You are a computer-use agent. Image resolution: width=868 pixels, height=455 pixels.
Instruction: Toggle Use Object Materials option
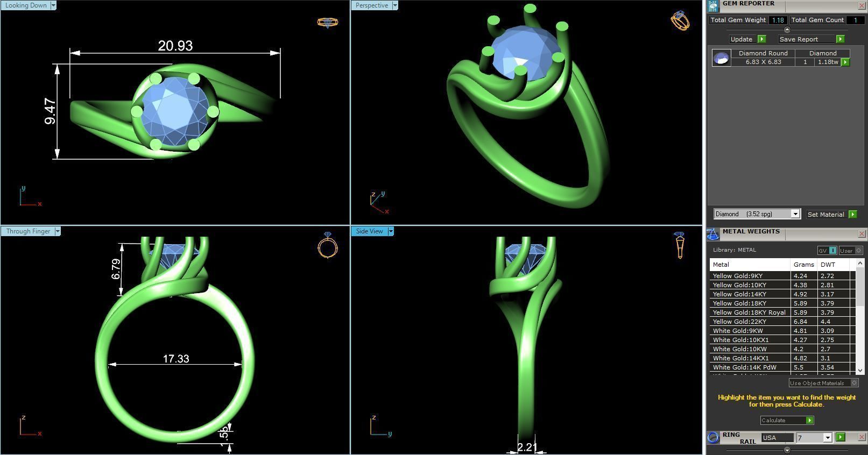click(823, 383)
